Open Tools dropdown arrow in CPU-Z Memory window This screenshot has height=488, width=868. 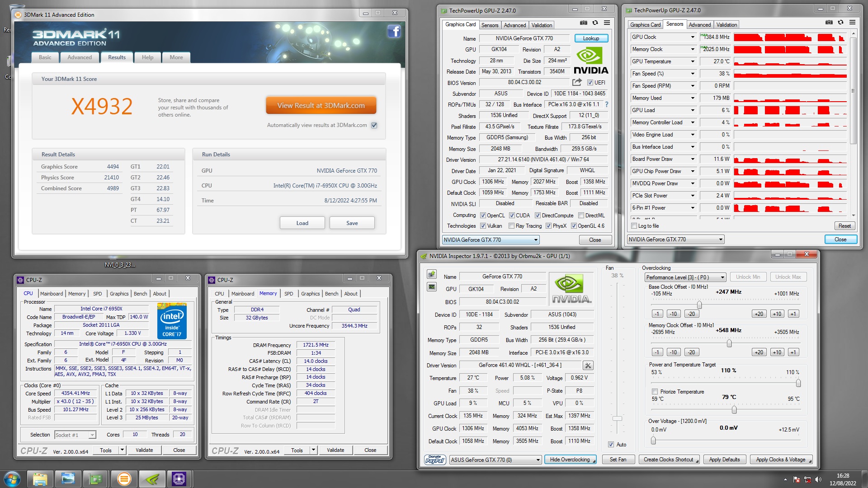click(x=313, y=450)
